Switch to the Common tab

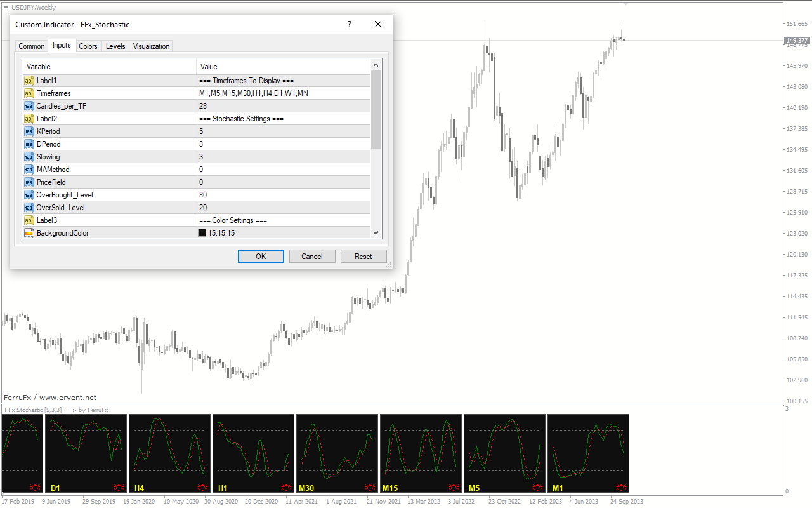pos(32,46)
